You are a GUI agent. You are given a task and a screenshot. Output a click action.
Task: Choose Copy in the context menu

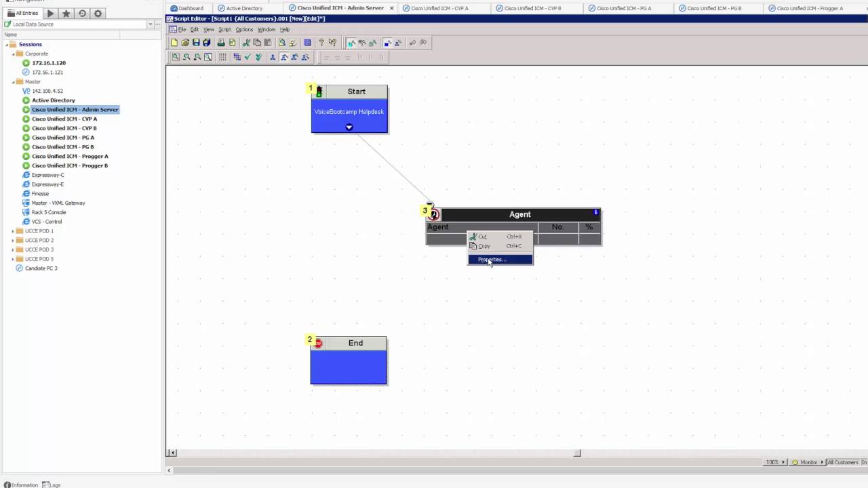coord(500,246)
